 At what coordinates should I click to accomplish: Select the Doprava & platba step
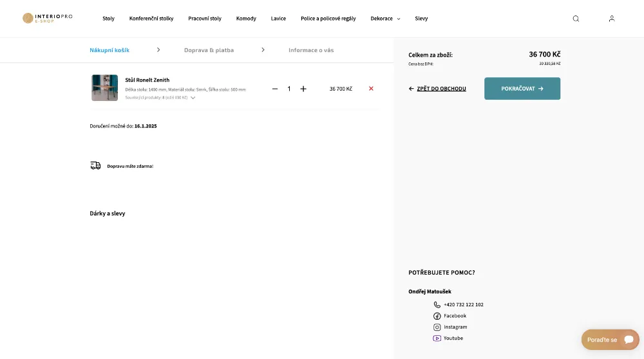209,50
